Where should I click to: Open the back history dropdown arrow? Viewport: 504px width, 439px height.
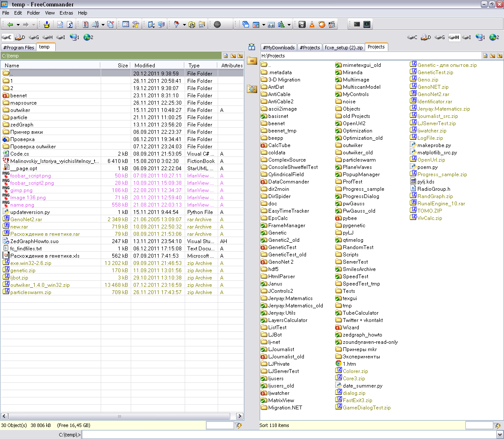click(x=18, y=25)
